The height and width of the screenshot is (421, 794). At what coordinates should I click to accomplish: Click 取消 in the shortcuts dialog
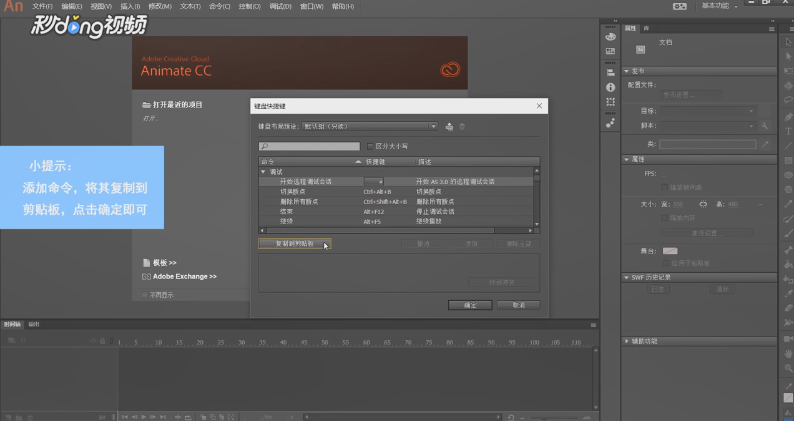coord(519,305)
